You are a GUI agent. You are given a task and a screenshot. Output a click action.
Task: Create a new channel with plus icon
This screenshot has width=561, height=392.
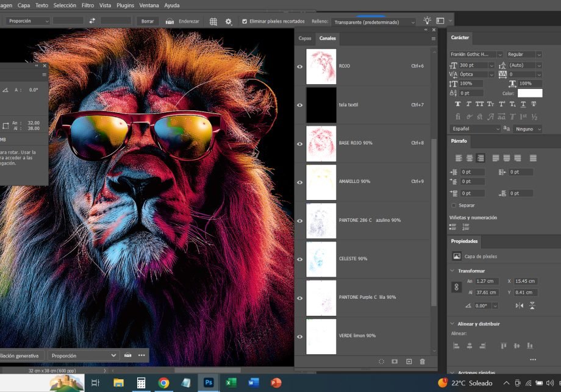click(x=409, y=362)
